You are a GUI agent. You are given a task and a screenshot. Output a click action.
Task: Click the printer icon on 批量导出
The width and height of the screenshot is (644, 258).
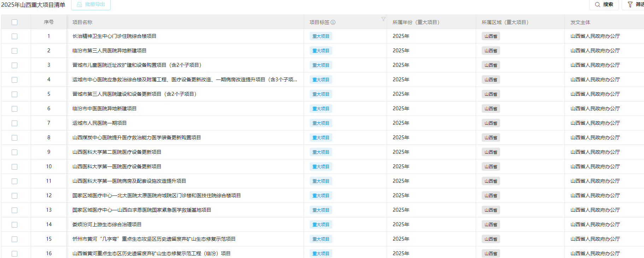click(80, 5)
